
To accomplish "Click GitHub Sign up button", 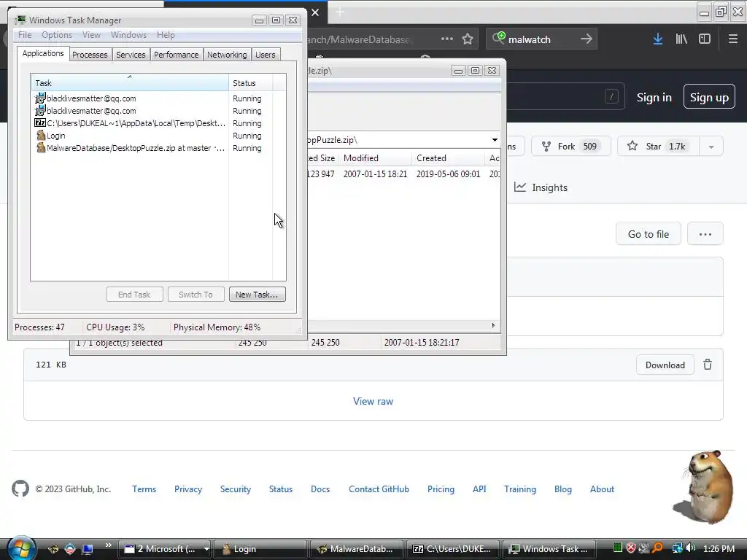I will coord(709,97).
